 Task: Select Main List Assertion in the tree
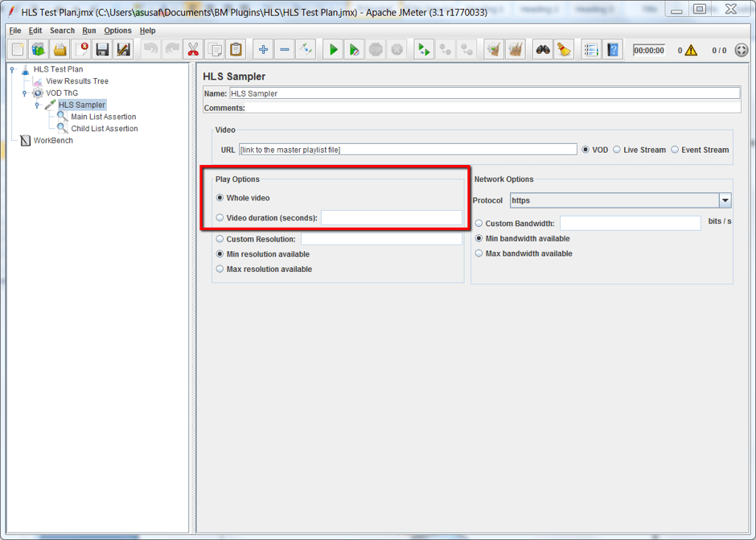104,117
